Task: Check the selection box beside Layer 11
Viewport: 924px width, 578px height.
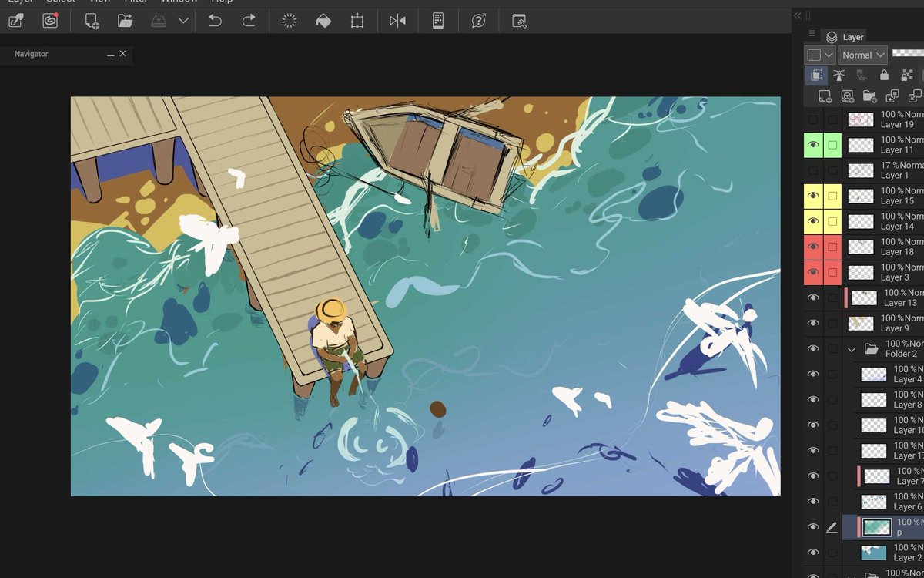Action: (832, 145)
